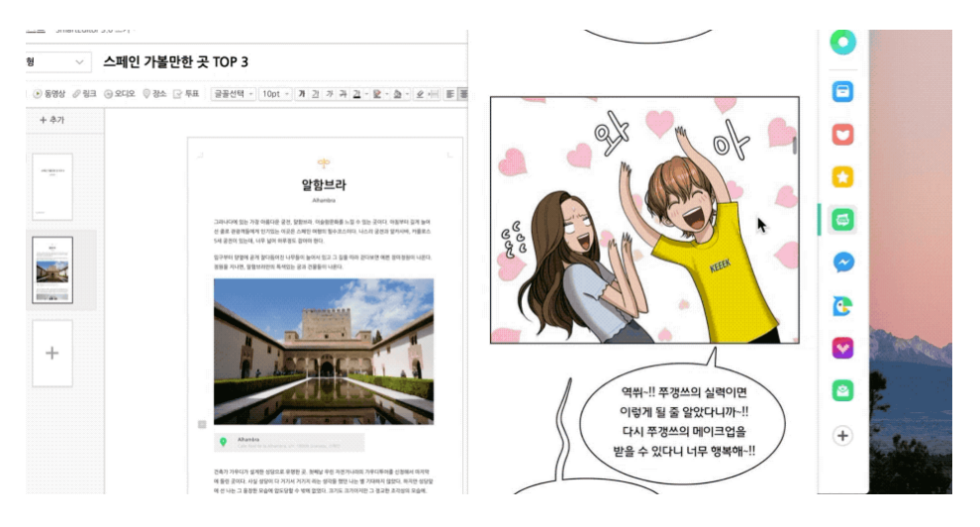980x527 pixels.
Task: Align text to the left
Action: [x=450, y=94]
